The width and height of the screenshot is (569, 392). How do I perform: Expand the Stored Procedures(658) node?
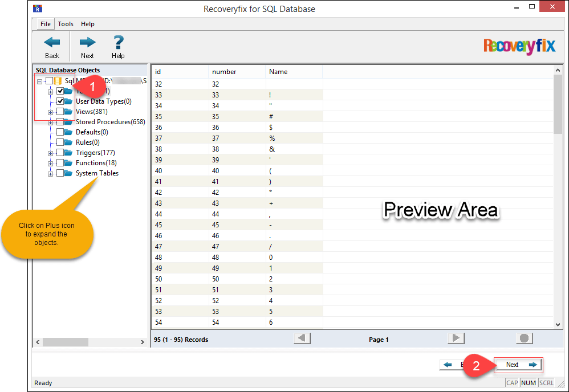point(50,122)
